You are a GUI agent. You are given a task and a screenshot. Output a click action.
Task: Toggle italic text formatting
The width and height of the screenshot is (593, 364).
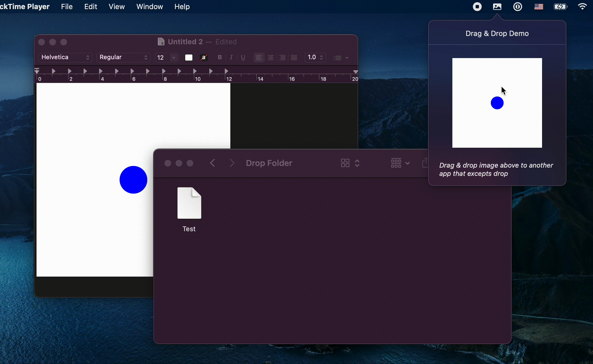coord(231,57)
